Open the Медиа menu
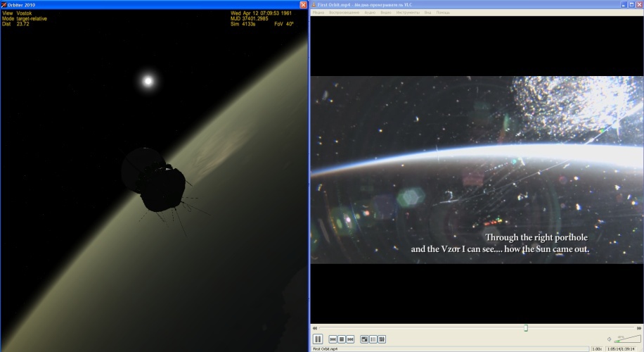Viewport: 644px width, 352px height. tap(318, 13)
